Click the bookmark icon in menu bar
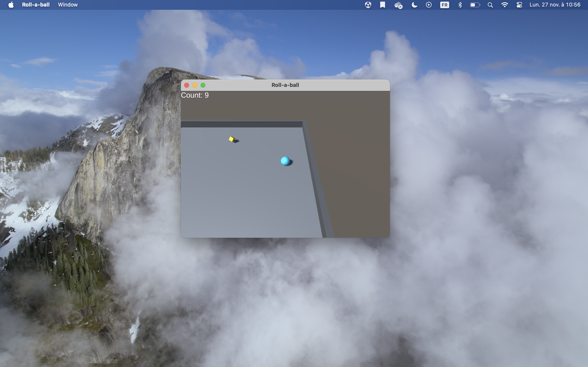The image size is (588, 367). pyautogui.click(x=382, y=5)
